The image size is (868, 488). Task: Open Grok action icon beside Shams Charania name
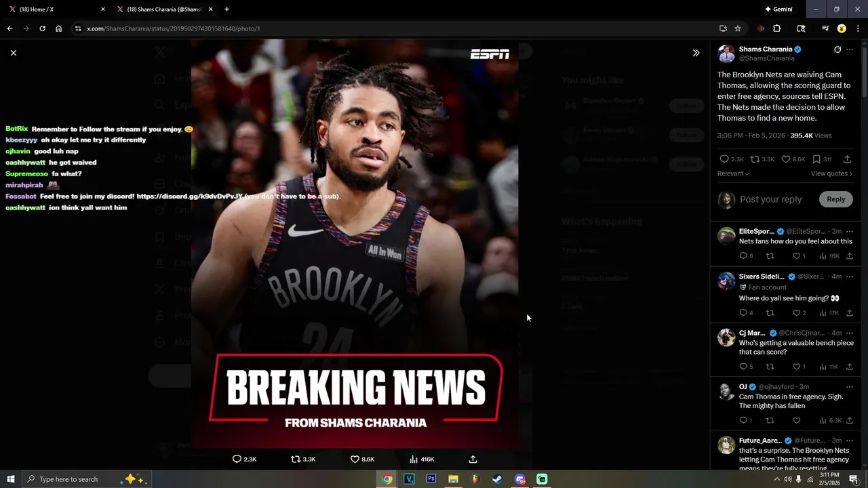[x=837, y=49]
